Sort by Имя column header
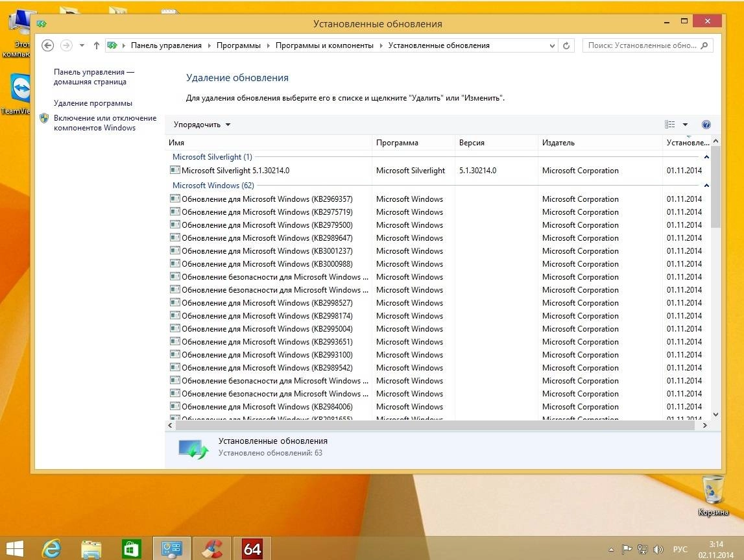 coord(269,142)
